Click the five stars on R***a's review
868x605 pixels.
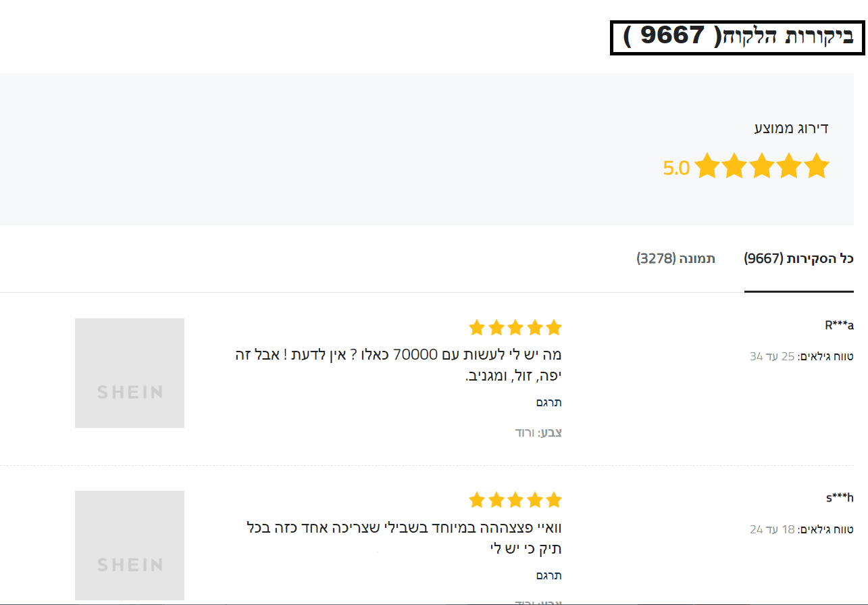point(515,328)
